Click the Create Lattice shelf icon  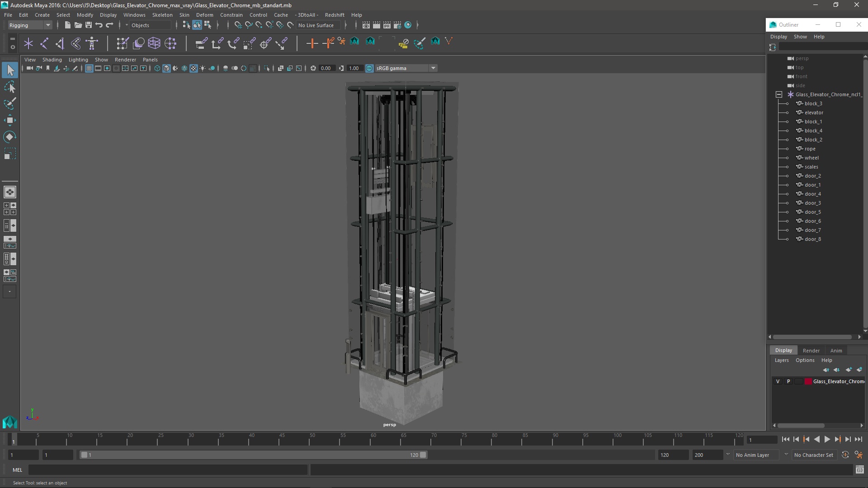[x=154, y=43]
